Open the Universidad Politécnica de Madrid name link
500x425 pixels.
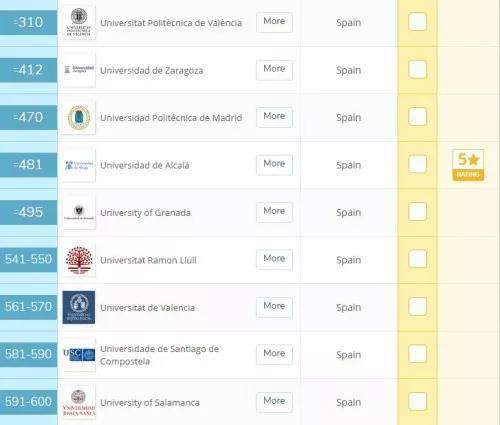click(171, 118)
